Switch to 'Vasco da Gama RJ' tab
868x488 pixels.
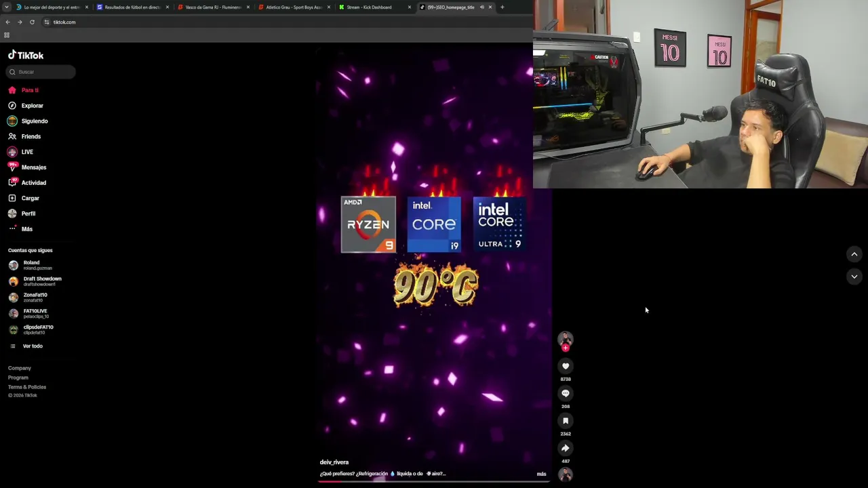coord(214,7)
